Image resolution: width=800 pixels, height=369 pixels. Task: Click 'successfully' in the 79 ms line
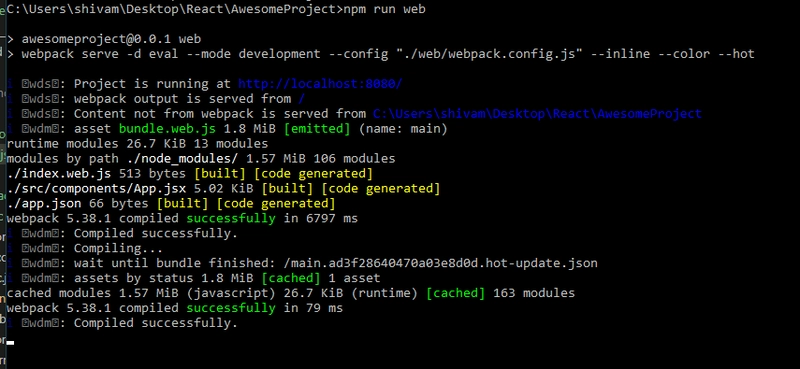pos(231,308)
